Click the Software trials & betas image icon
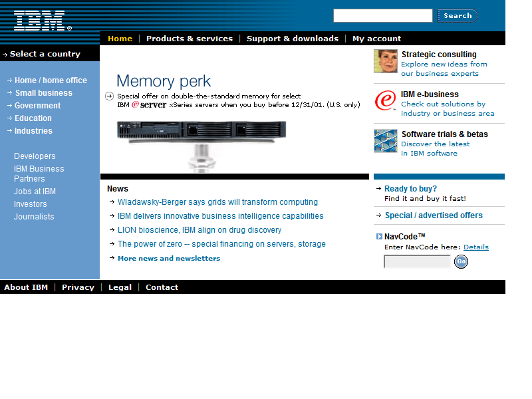This screenshot has height=399, width=532. click(x=386, y=141)
